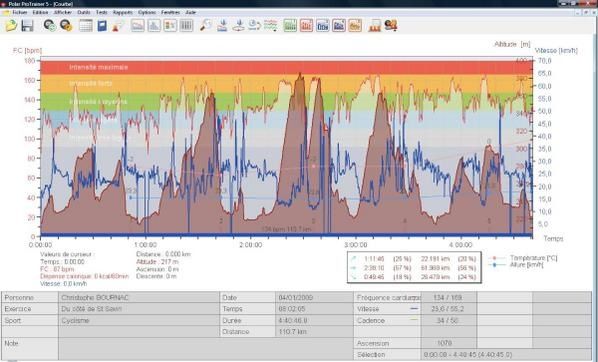Viewport: 598px width, 362px height.
Task: Save using the floppy disk icon
Action: coord(27,26)
